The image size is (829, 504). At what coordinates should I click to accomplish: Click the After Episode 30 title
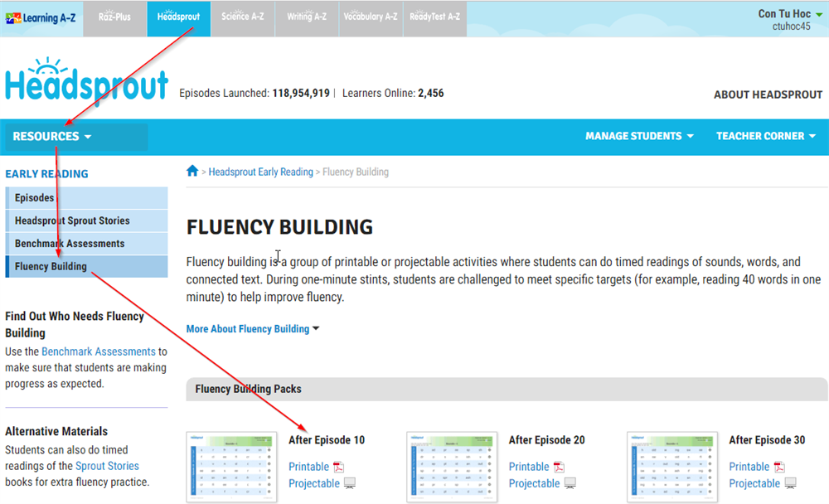pos(767,440)
